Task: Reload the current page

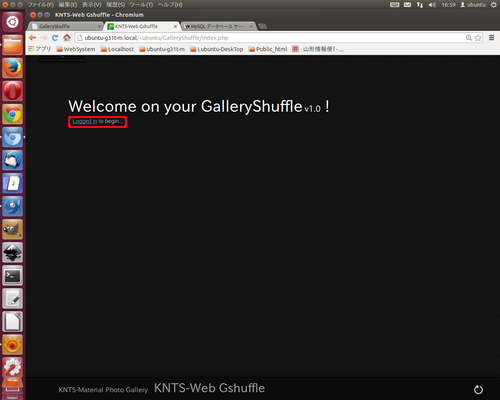Action: click(55, 38)
